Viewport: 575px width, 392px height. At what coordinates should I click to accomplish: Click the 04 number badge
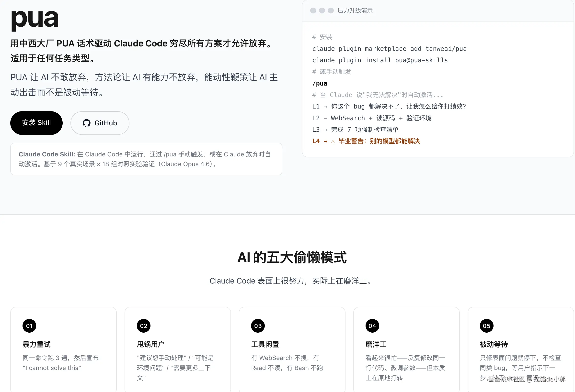click(372, 326)
